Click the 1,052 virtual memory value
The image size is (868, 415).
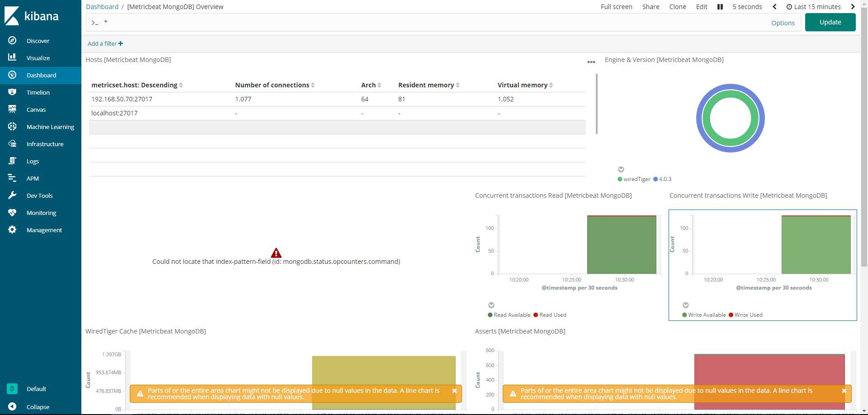(x=505, y=99)
